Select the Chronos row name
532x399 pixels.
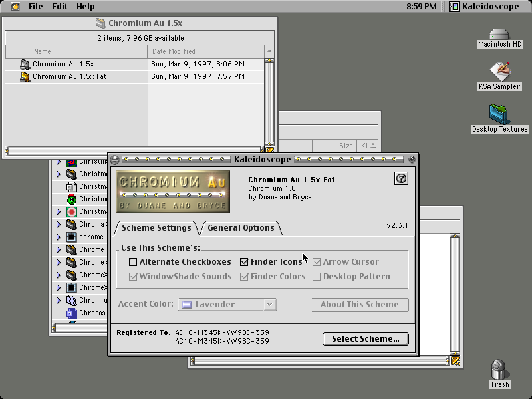(92, 313)
